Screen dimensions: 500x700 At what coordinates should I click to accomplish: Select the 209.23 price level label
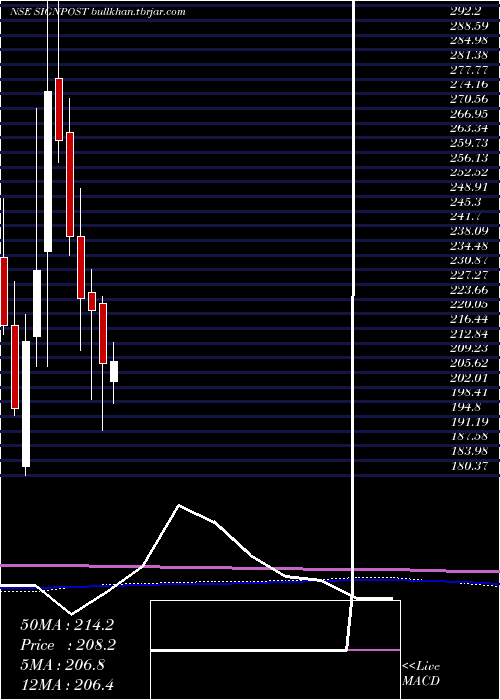[x=469, y=349]
